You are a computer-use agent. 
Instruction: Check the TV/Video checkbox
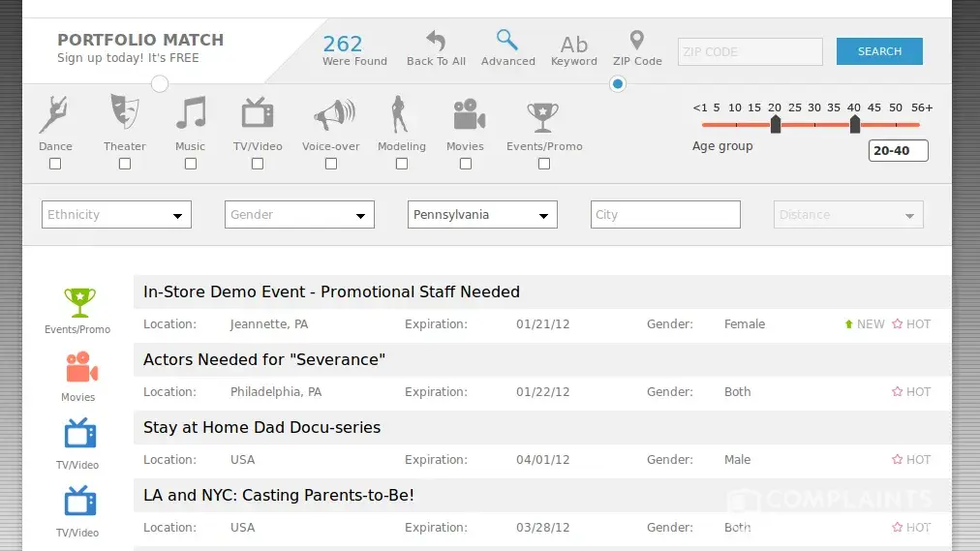coord(258,164)
